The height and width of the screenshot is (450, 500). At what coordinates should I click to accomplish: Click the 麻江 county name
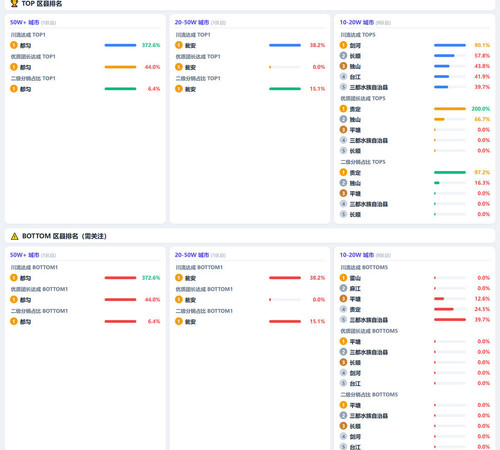(x=355, y=288)
